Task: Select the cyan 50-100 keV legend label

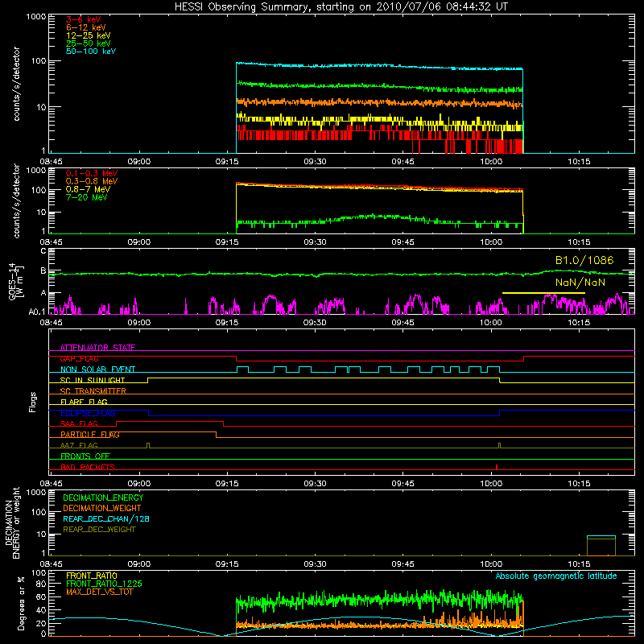Action: point(91,52)
